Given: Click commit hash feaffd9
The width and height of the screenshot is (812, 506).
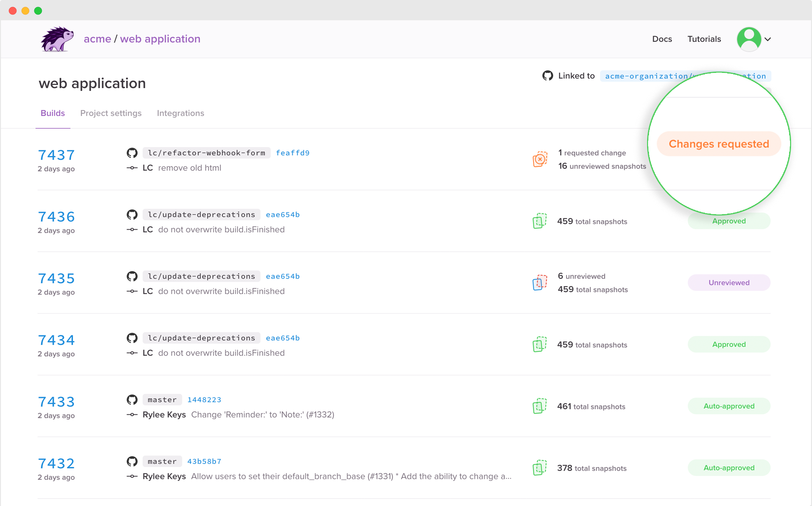Looking at the screenshot, I should 292,153.
